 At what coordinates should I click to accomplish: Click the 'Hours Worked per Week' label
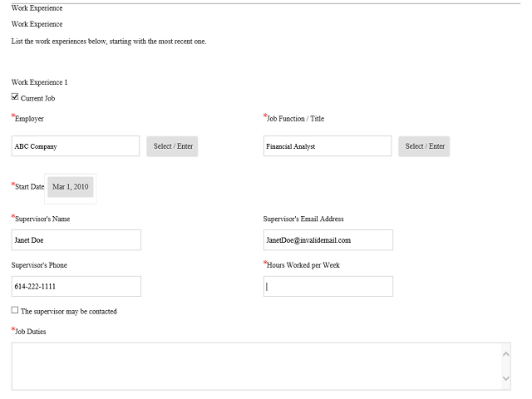303,265
